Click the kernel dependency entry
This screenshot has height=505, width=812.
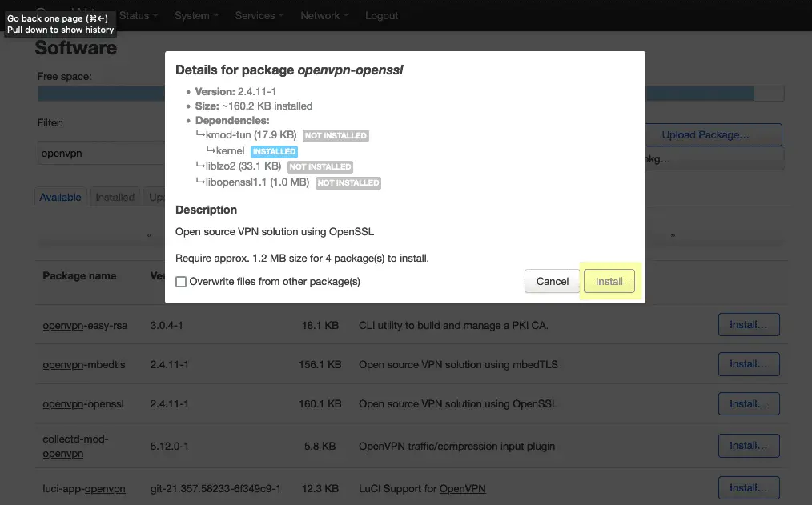pos(230,151)
